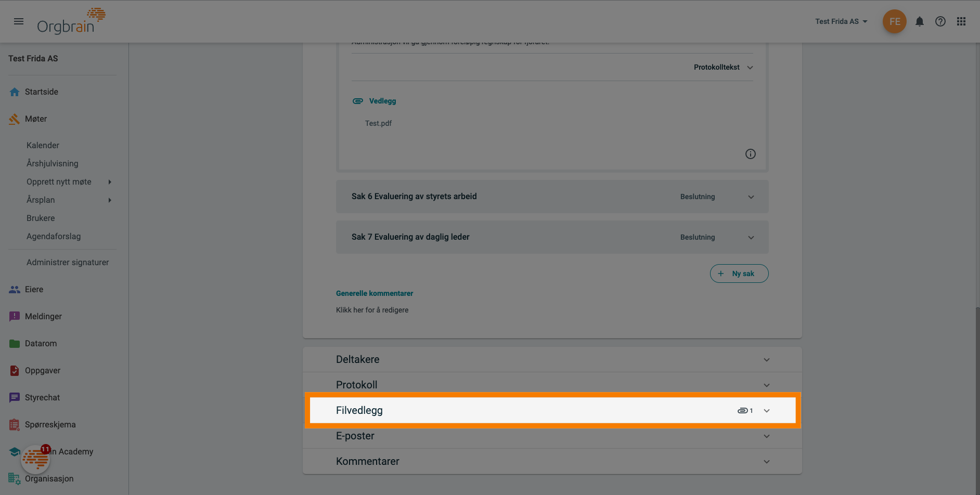The width and height of the screenshot is (980, 495).
Task: Click the Startside home icon
Action: coord(15,92)
